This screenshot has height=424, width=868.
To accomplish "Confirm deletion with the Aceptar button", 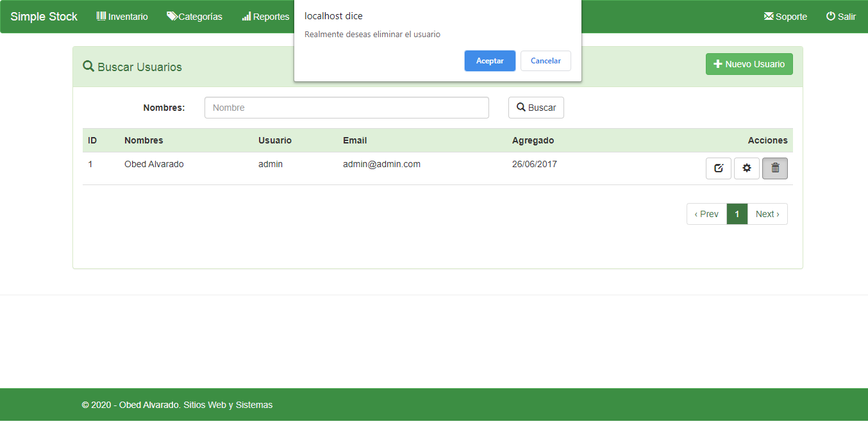I will [x=490, y=61].
